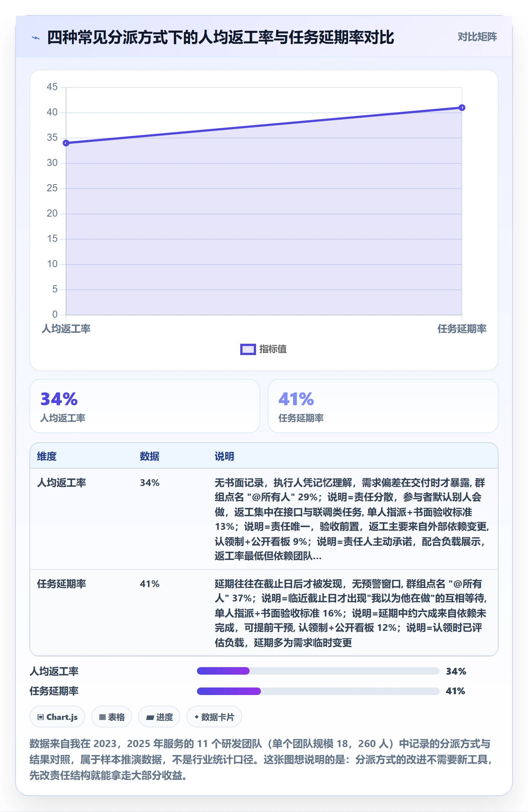Toggle the 指标值 legend color box
Screen dimensions: 528x812
pos(248,349)
